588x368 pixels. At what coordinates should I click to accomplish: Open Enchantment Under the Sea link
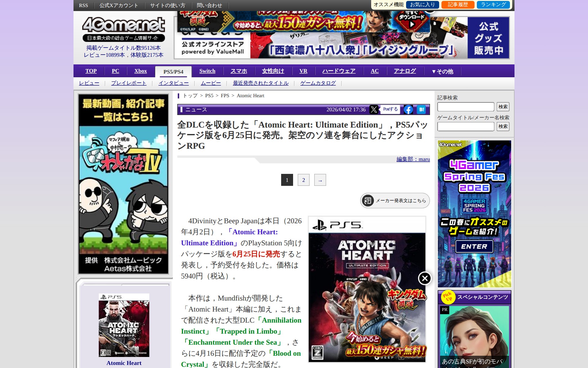click(232, 342)
